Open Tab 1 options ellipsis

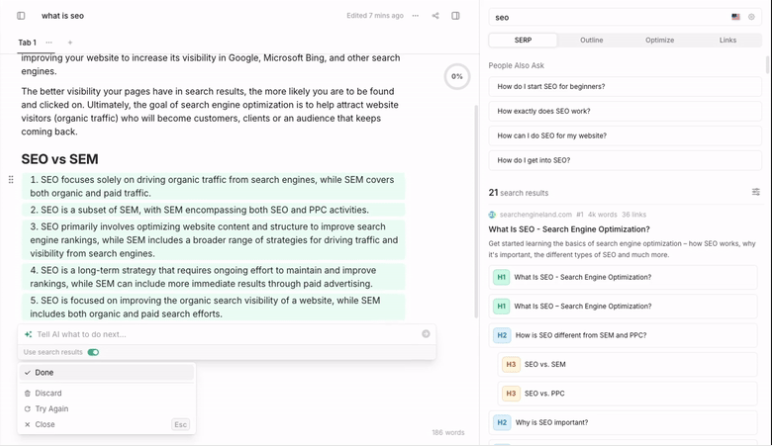(x=49, y=42)
